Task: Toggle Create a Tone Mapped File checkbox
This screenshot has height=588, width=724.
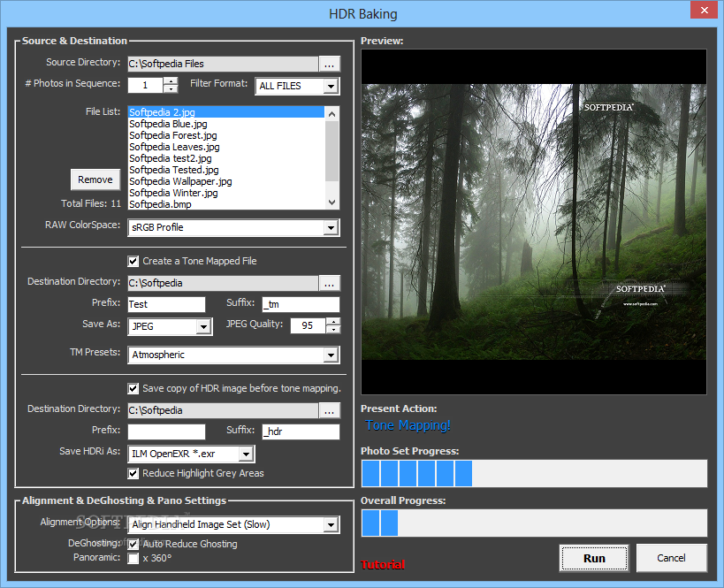Action: coord(133,262)
